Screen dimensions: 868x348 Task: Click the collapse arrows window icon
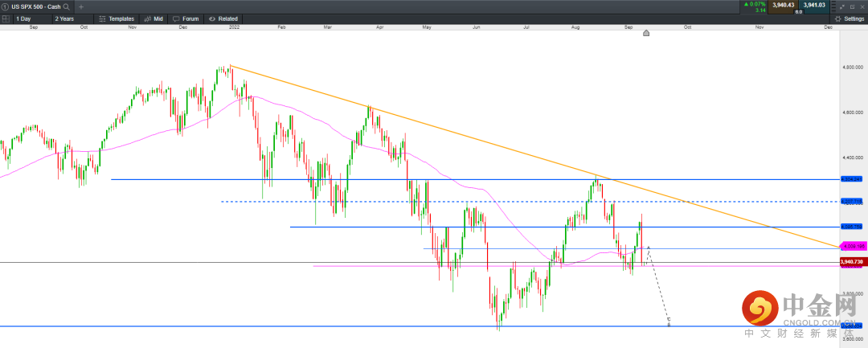point(843,6)
